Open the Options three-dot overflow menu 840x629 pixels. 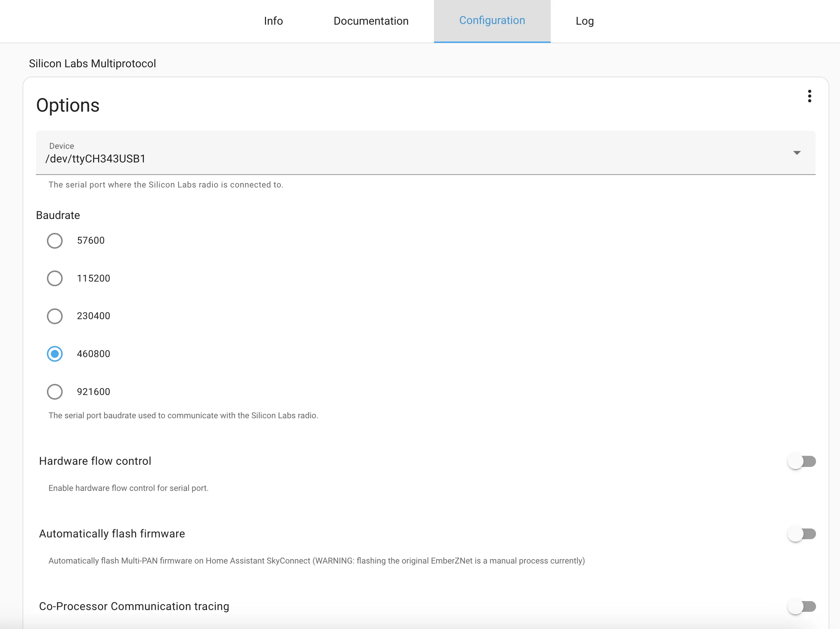(809, 96)
